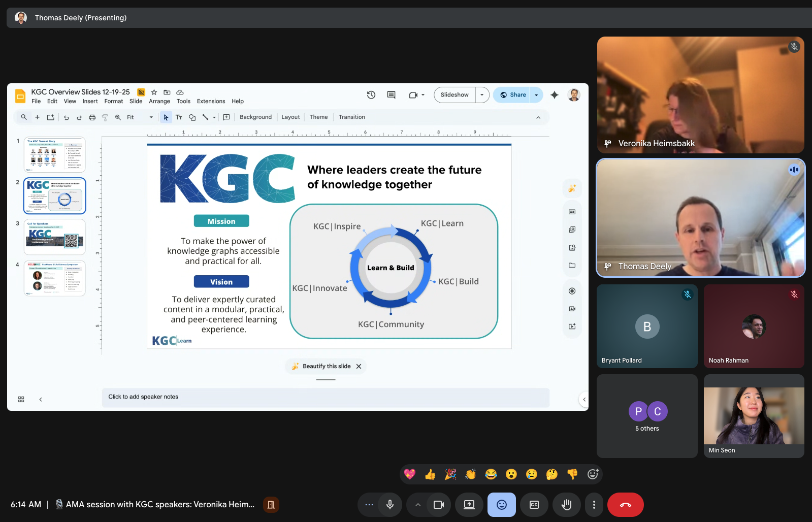Viewport: 812px width, 522px height.
Task: Open the Share options dropdown arrow
Action: coord(536,95)
